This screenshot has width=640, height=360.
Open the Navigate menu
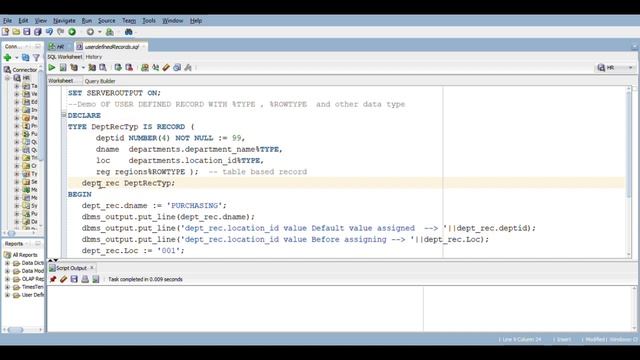point(64,20)
